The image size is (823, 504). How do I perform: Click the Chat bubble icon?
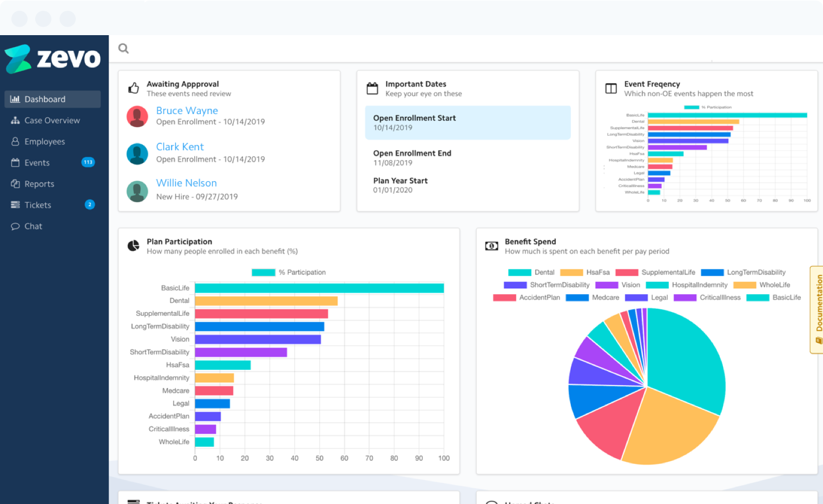[x=15, y=226]
